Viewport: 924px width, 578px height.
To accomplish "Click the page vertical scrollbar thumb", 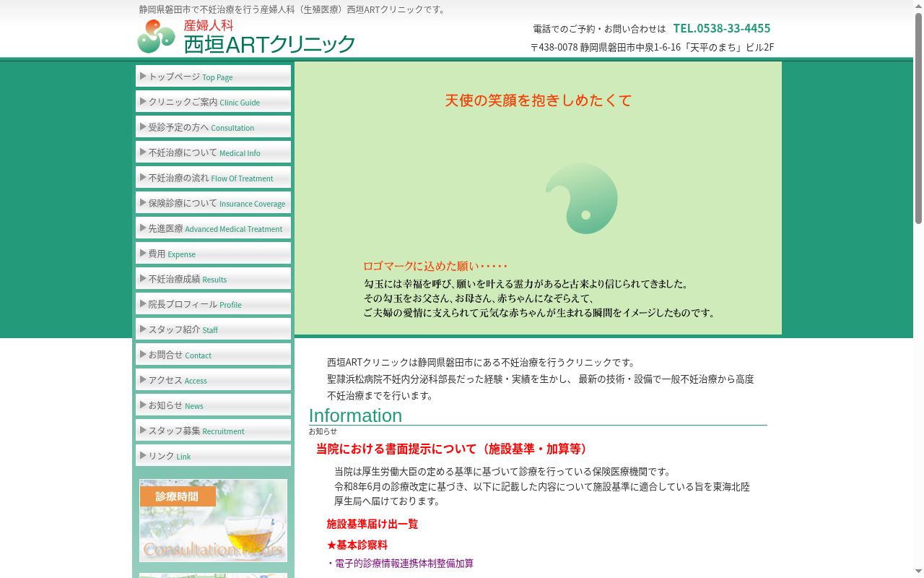I will pos(918,118).
